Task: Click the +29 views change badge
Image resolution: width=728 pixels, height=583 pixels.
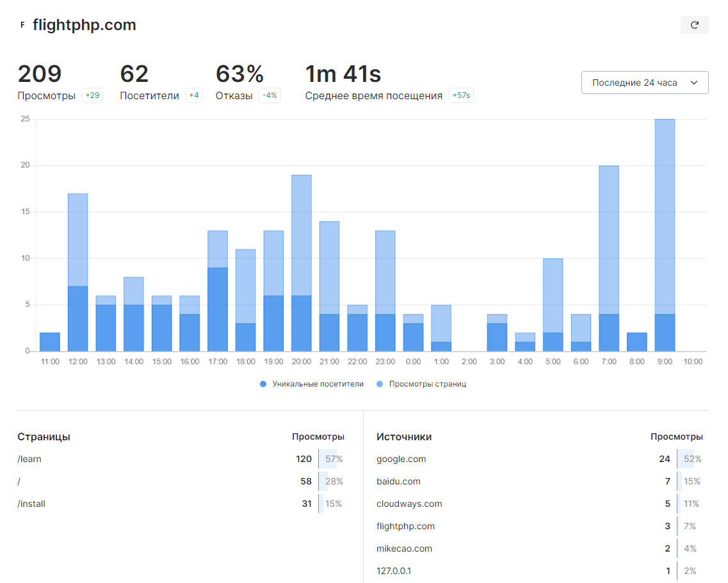Action: point(92,95)
